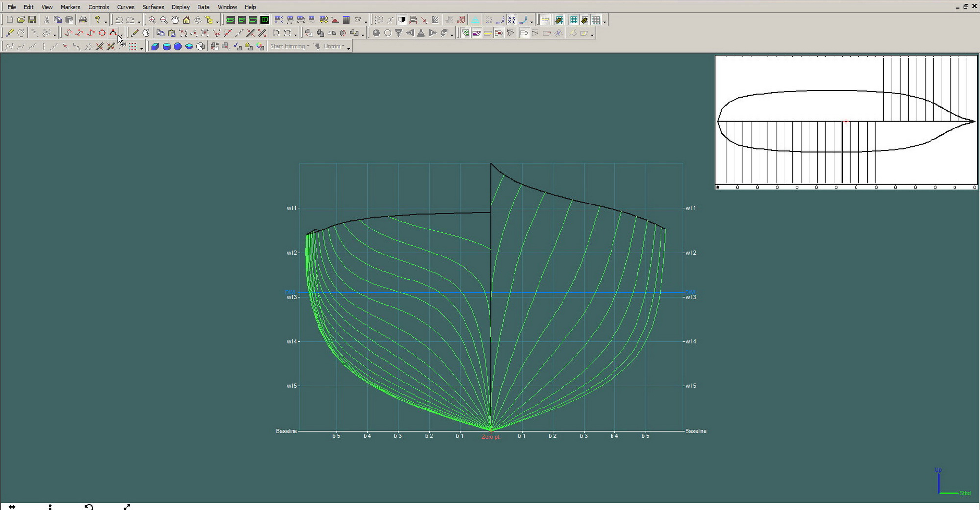
Task: Open the Controls menu
Action: (98, 7)
